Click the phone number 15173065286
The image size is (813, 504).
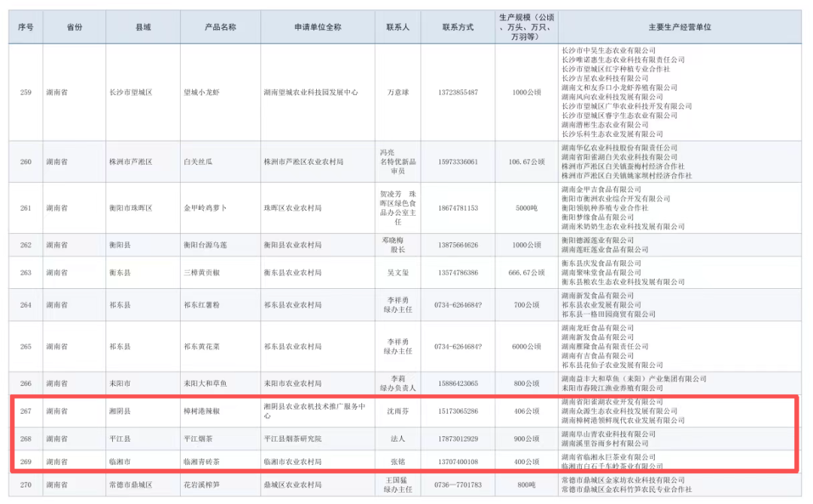tap(458, 411)
